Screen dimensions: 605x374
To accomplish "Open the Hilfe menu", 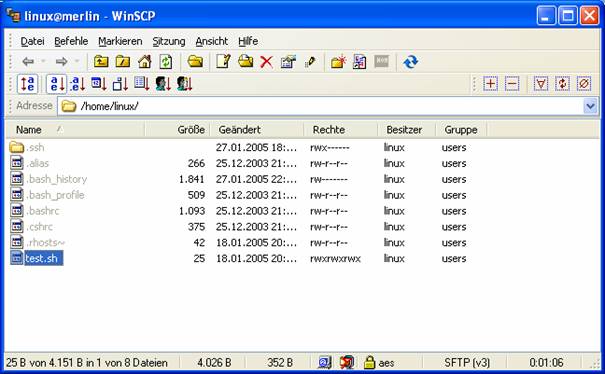I will [248, 41].
